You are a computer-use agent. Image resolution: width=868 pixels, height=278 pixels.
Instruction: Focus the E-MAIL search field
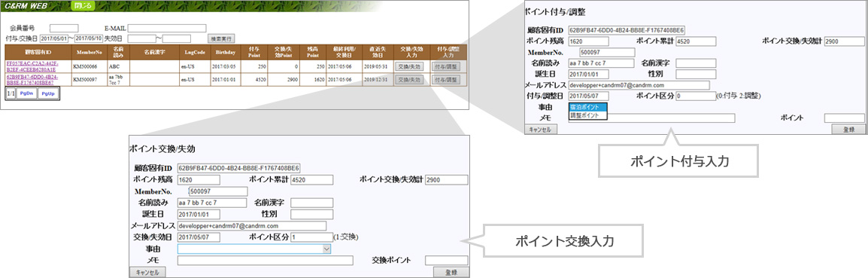[x=167, y=28]
